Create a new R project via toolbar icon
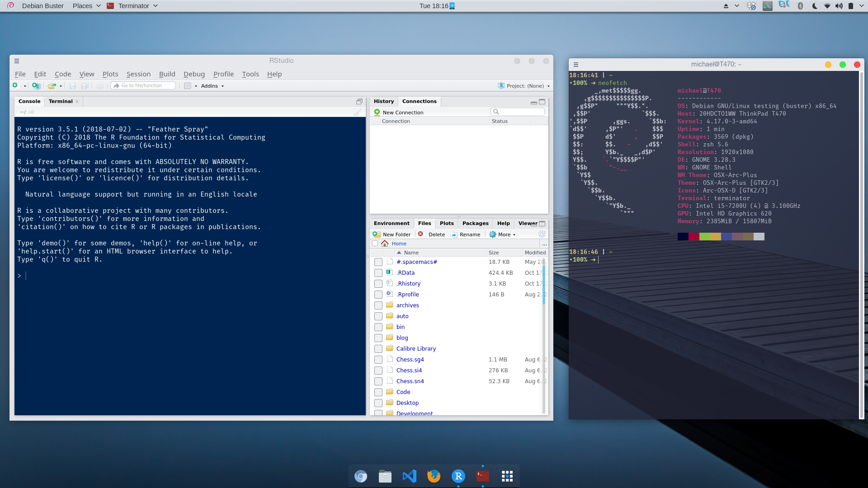The height and width of the screenshot is (488, 868). (x=36, y=85)
